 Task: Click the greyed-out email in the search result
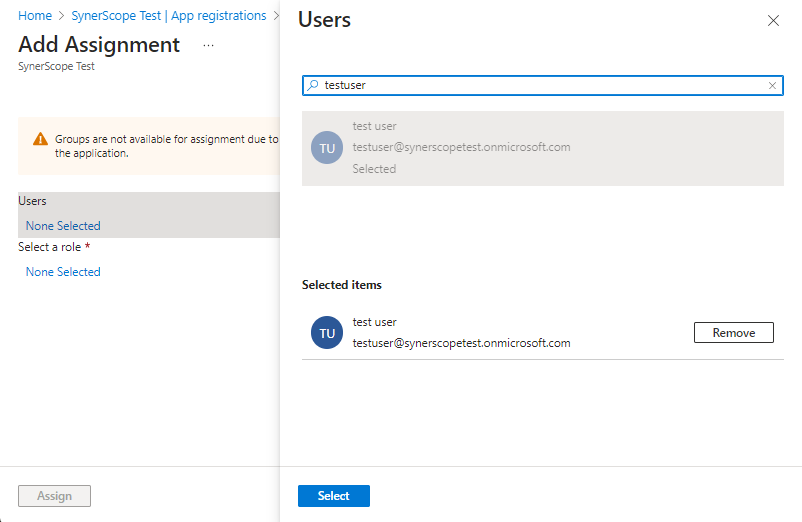point(461,147)
